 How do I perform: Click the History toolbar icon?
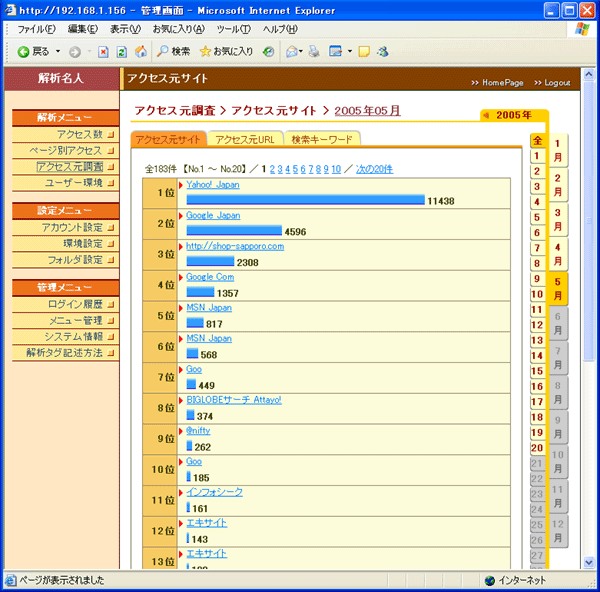tap(268, 51)
